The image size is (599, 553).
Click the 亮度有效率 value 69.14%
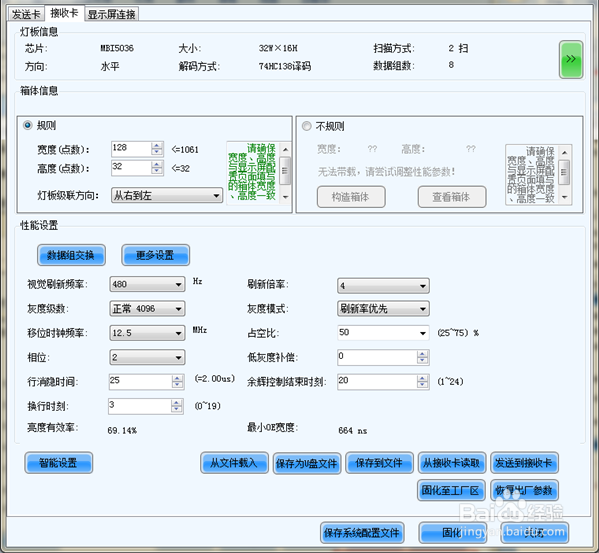click(122, 431)
